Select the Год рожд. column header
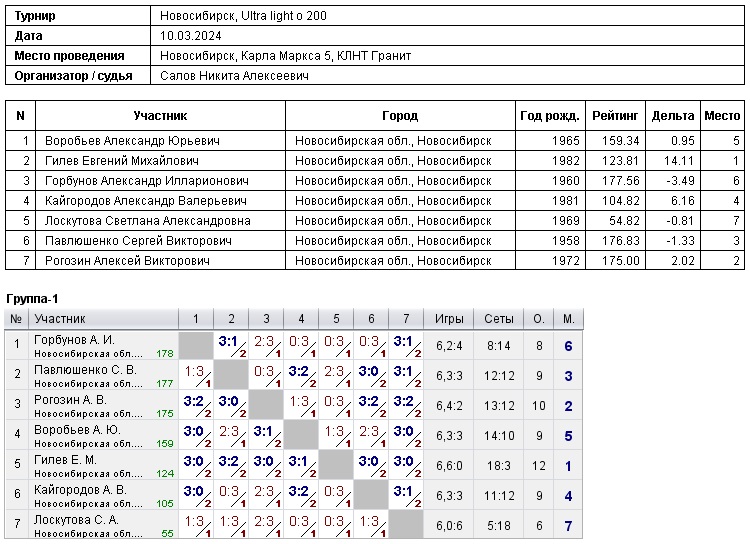Image resolution: width=750 pixels, height=544 pixels. pos(549,116)
